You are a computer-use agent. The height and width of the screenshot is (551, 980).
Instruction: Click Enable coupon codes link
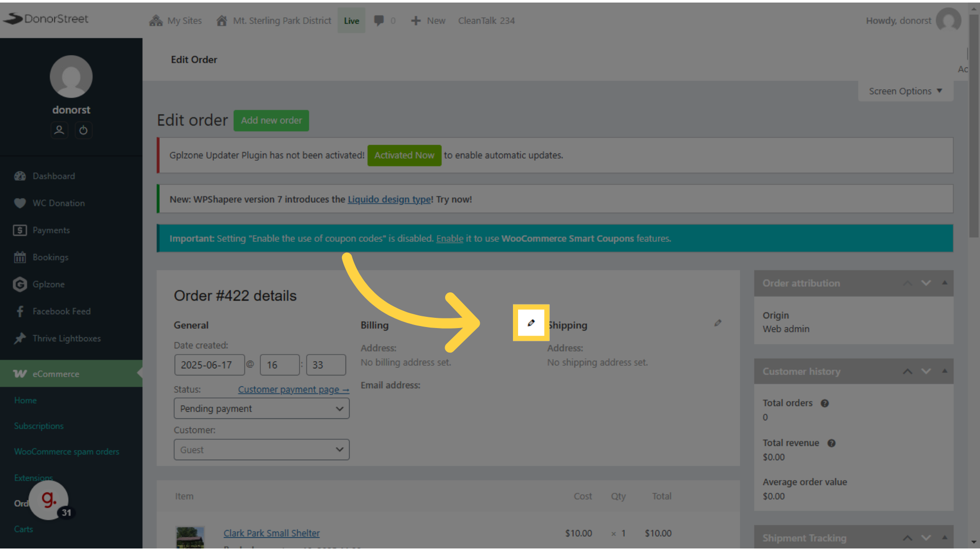(450, 238)
